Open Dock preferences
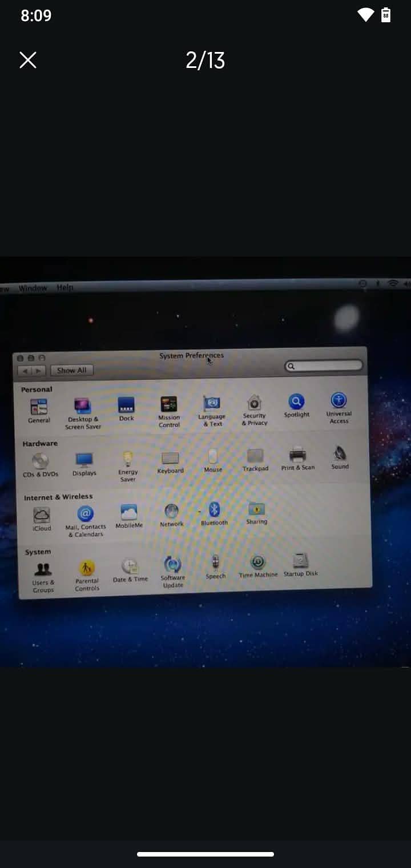 coord(126,409)
